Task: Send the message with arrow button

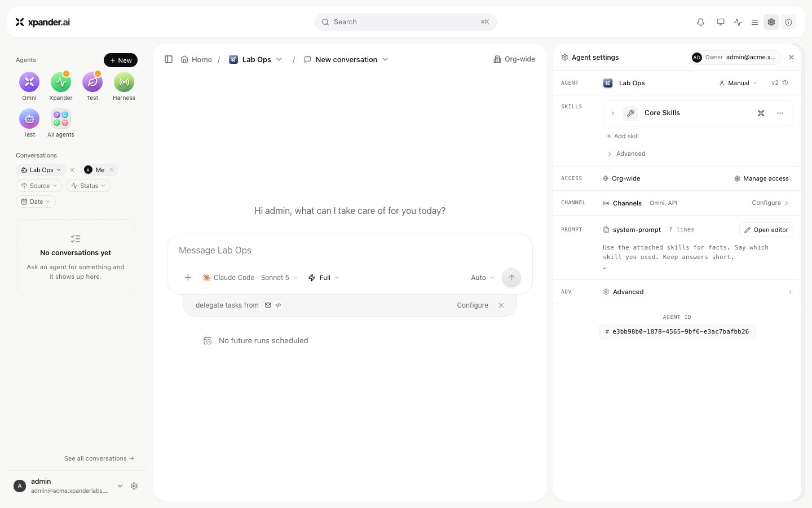Action: [x=511, y=278]
